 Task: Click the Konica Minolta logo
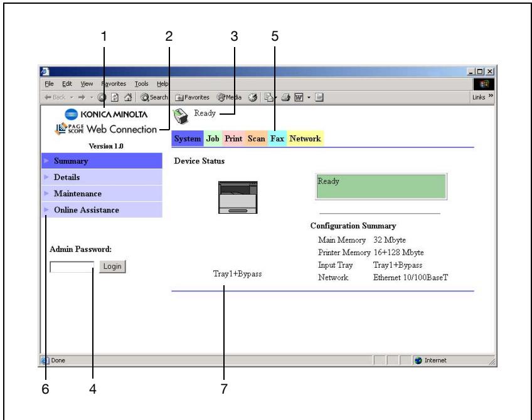point(106,114)
